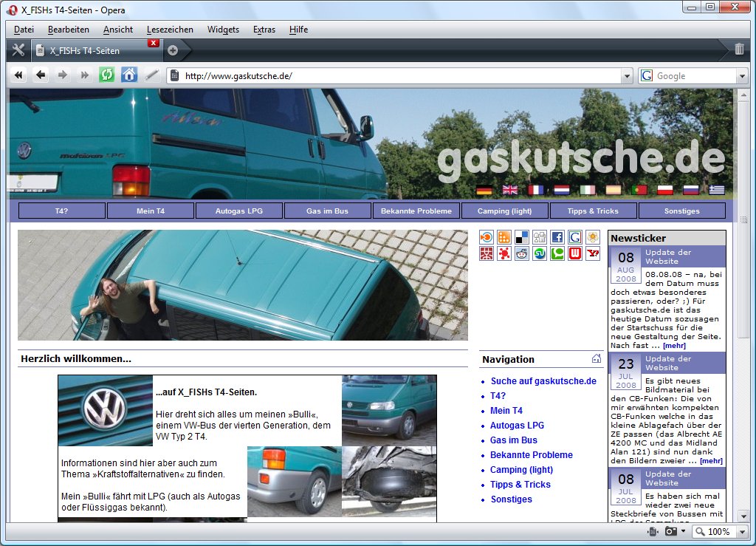Click the scrollbar down arrow
The image size is (756, 546).
point(743,516)
